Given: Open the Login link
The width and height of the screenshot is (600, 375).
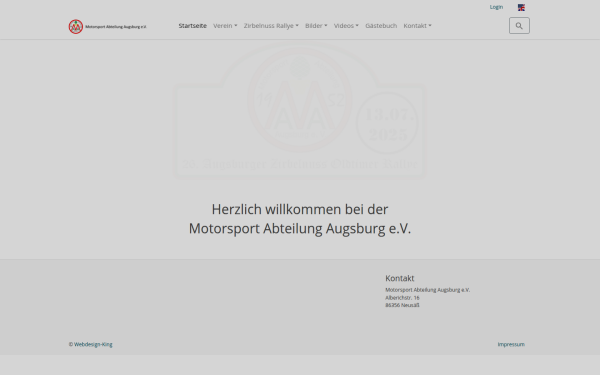Looking at the screenshot, I should click(x=496, y=7).
